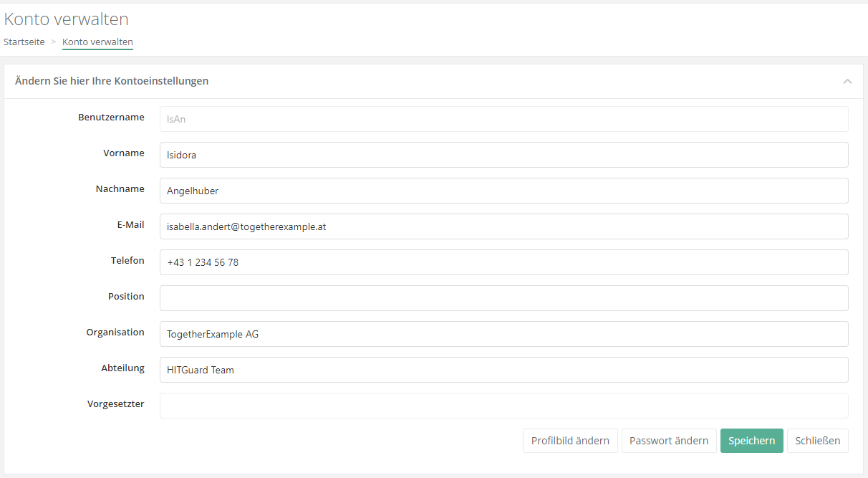The width and height of the screenshot is (868, 478).
Task: Click into the Vorname text field
Action: [503, 155]
